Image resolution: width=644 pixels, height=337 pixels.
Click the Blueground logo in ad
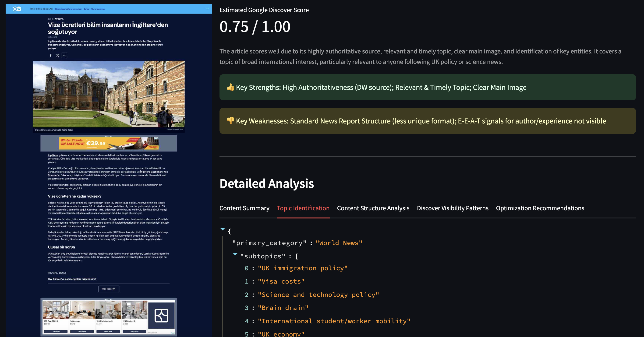tap(161, 315)
